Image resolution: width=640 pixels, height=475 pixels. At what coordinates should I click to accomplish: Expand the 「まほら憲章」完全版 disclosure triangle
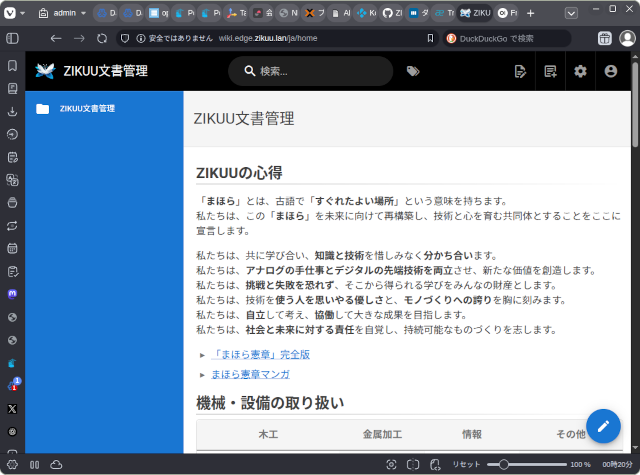202,355
